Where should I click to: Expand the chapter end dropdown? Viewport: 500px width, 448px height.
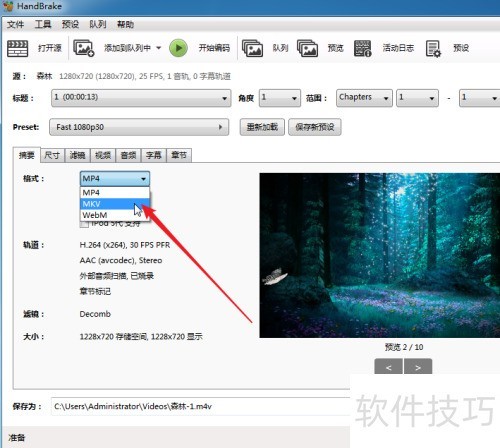point(479,98)
